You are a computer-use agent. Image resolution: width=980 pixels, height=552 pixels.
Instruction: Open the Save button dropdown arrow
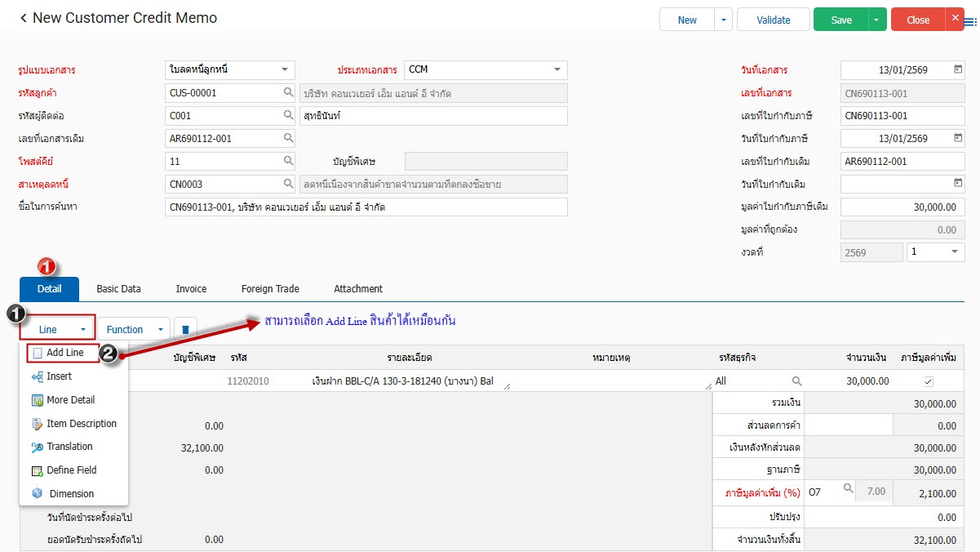click(876, 20)
